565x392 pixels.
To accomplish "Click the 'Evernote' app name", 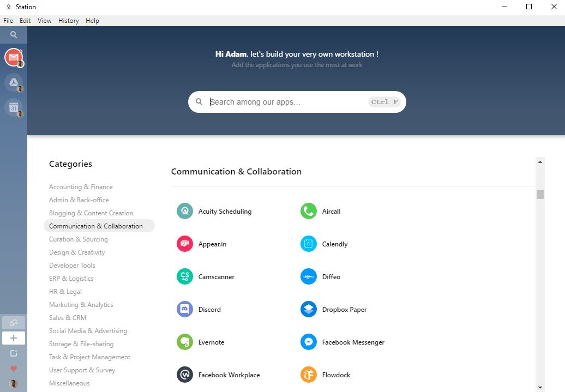I will pyautogui.click(x=211, y=342).
